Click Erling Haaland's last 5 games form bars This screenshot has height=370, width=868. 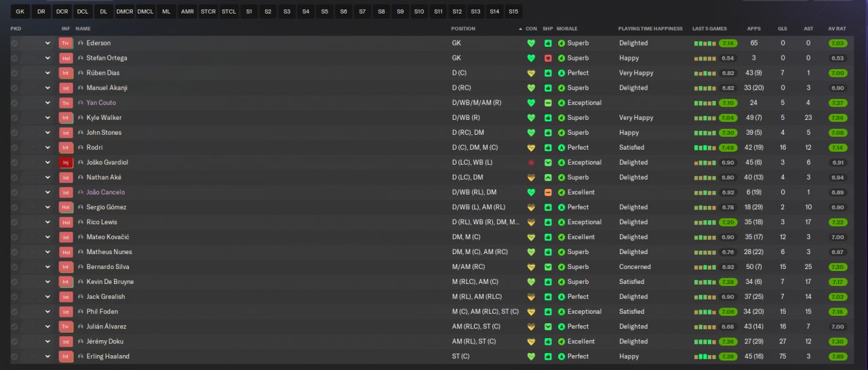[x=705, y=356]
